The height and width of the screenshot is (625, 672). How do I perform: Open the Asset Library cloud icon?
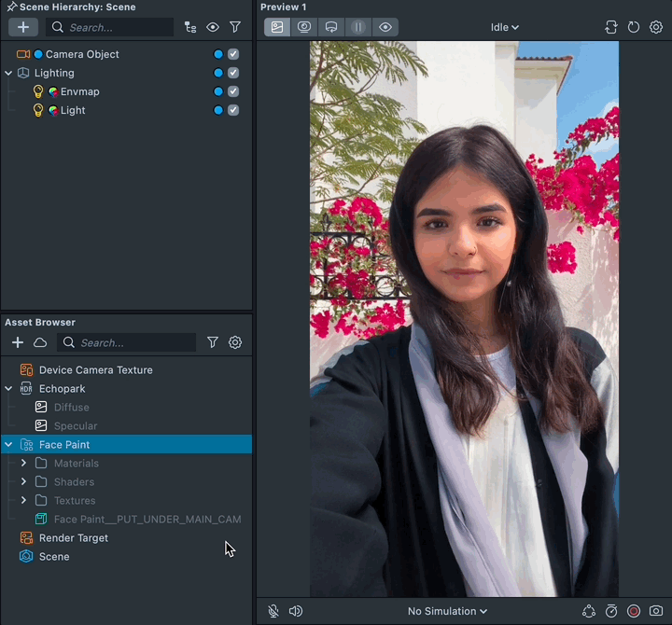pos(40,342)
